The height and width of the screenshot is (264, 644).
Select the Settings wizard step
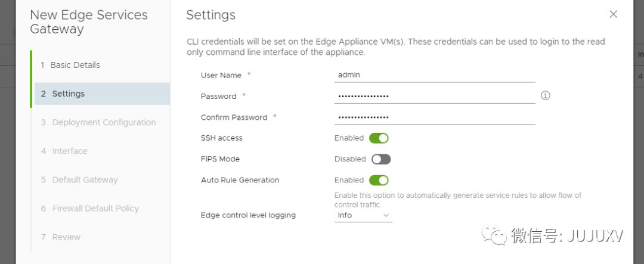click(68, 94)
